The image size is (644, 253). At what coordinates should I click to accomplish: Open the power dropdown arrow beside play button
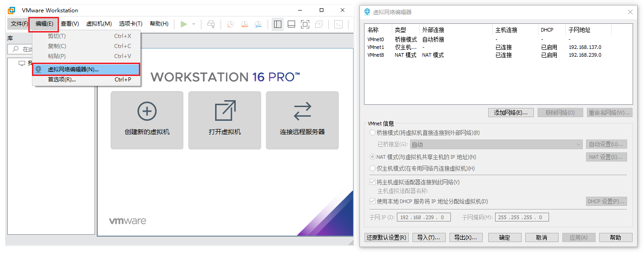[x=194, y=24]
